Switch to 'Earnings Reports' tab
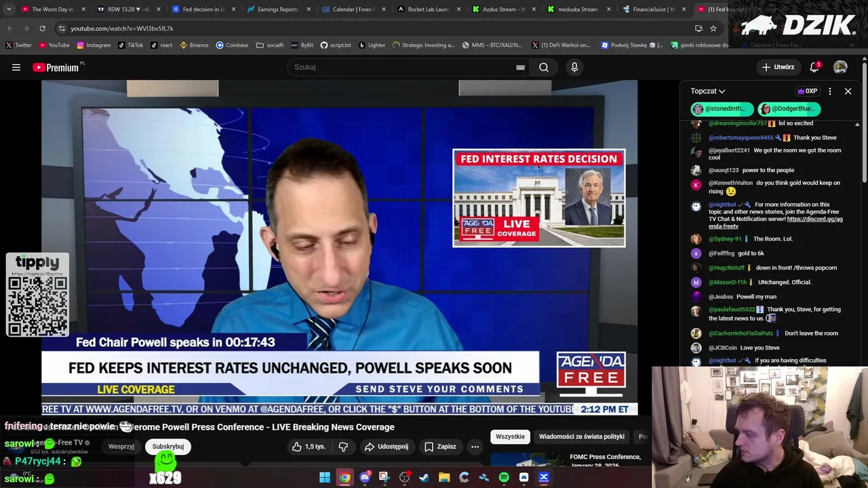868x488 pixels. 277,9
